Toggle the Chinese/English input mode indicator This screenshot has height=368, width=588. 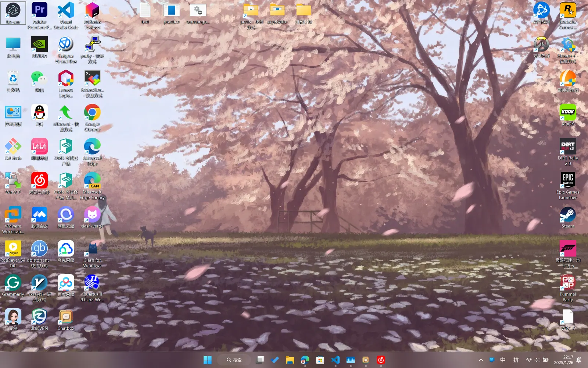[x=503, y=360]
